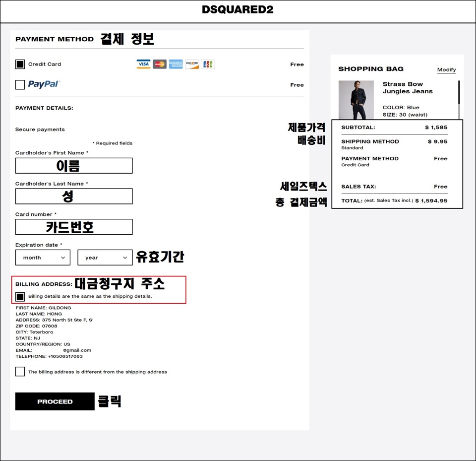The width and height of the screenshot is (476, 461).
Task: Focus the Card number field
Action: point(74,227)
